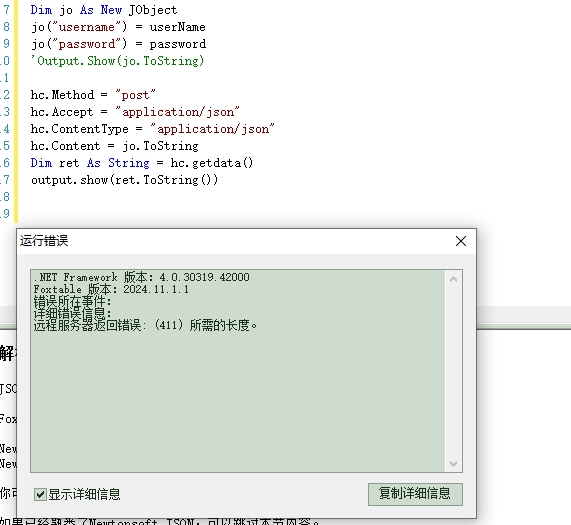This screenshot has height=525, width=571.
Task: Click the jo("password") assignment line
Action: (118, 44)
